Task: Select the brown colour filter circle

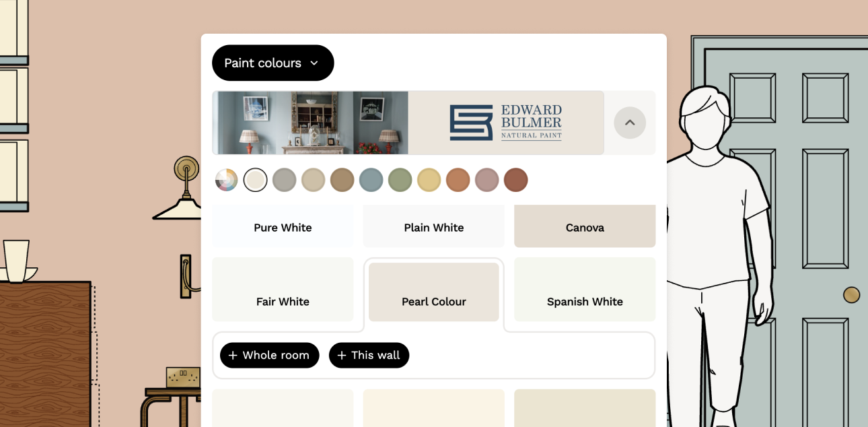Action: (342, 180)
